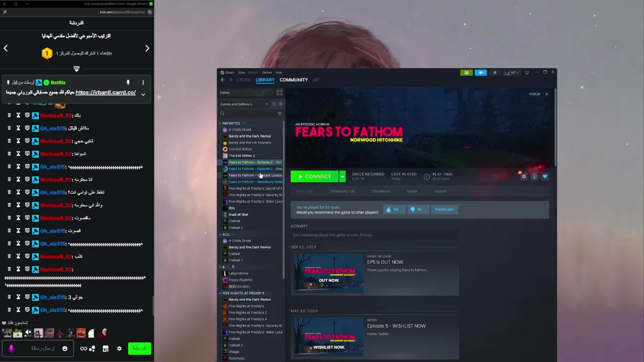Collapse the leaderboard with down-arrow handle
This screenshot has width=644, height=362.
tap(76, 69)
